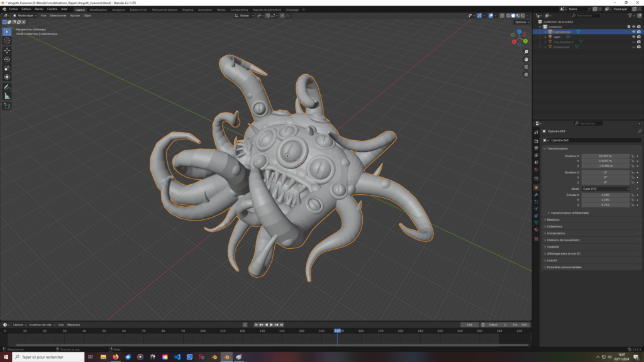This screenshot has width=644, height=362.
Task: Click the viewport zoom magnifier icon
Action: tap(526, 52)
